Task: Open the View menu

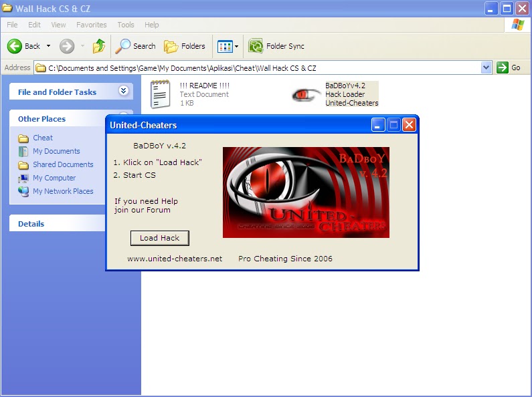Action: coord(58,25)
